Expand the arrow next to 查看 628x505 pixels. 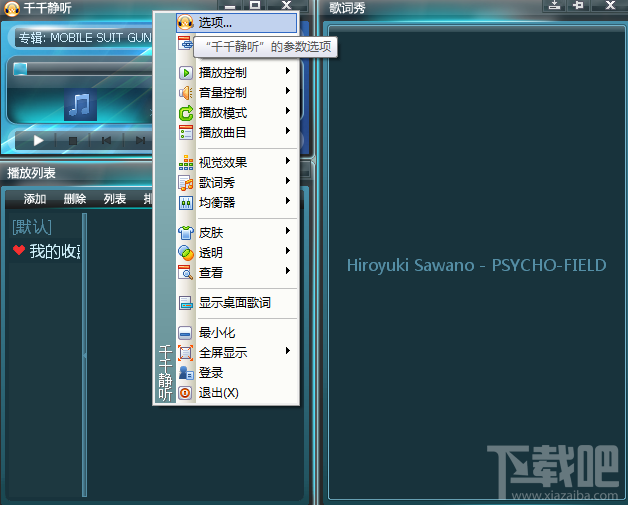point(288,271)
